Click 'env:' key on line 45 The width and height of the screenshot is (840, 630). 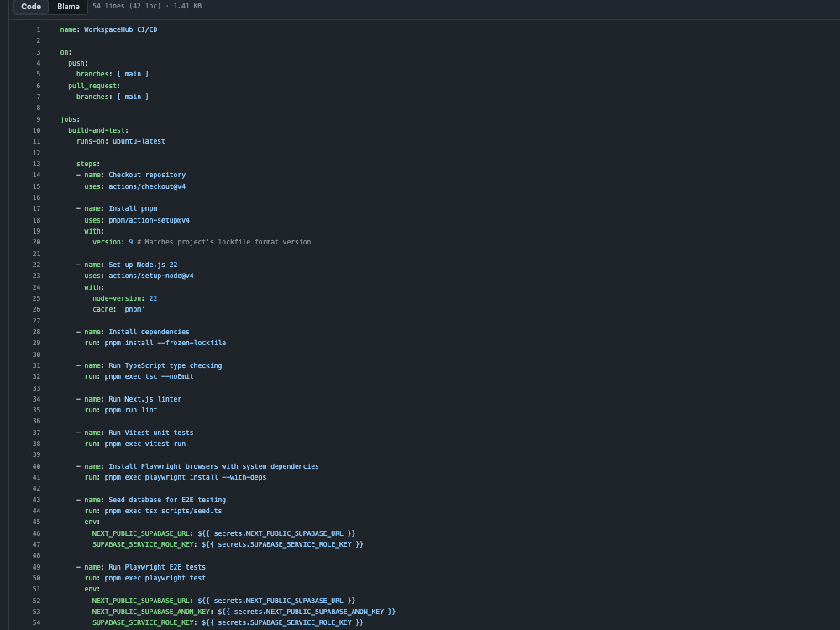click(x=92, y=522)
